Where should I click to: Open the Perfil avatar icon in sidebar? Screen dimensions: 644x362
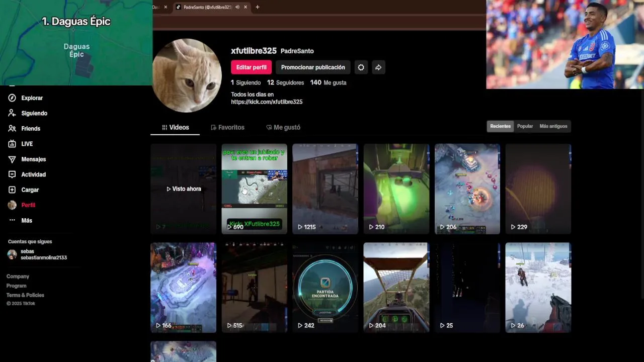click(x=12, y=205)
